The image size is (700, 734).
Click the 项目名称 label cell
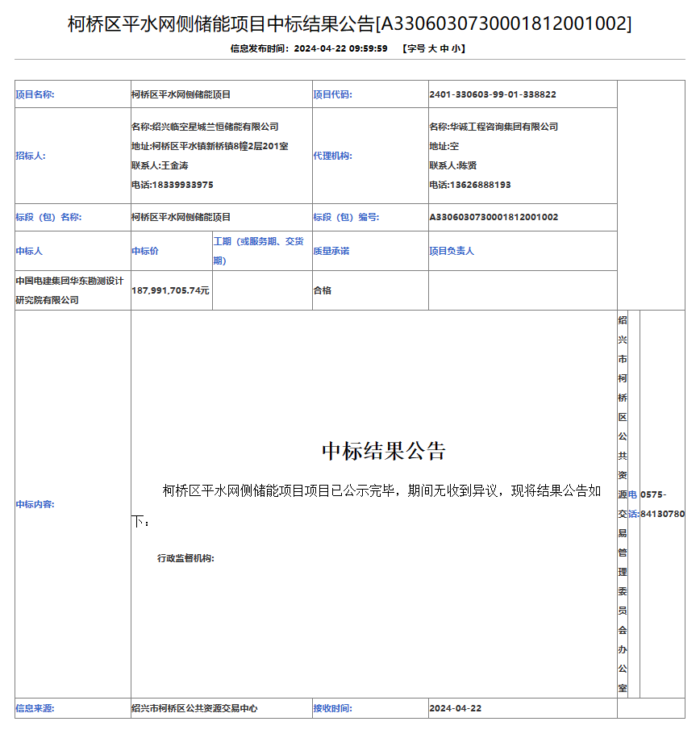(x=35, y=94)
